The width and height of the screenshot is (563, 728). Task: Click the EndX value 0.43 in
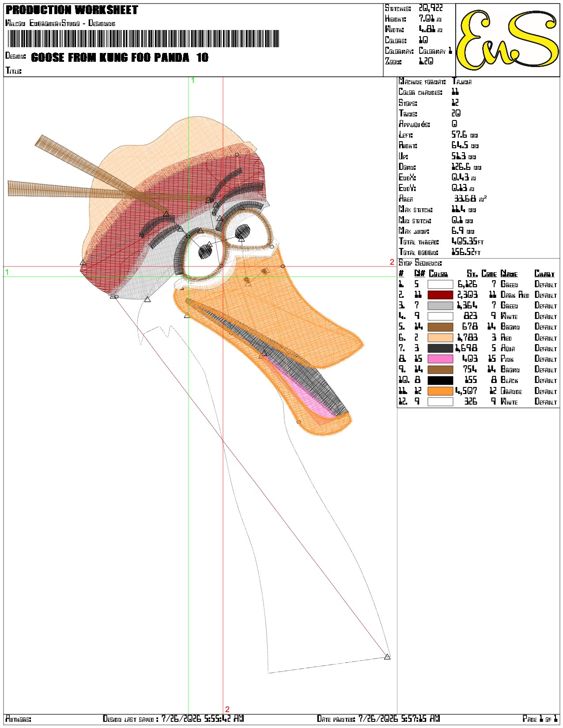pos(464,177)
